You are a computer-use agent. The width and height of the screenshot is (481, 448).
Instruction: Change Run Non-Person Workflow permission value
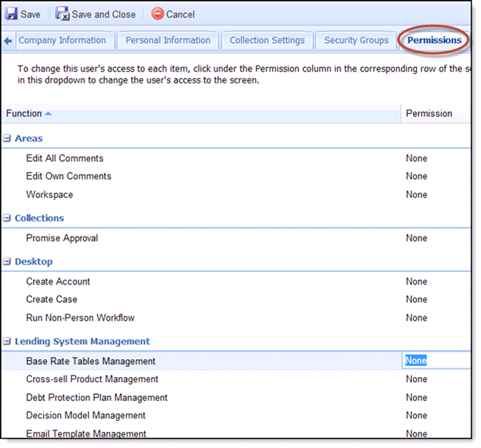(416, 318)
